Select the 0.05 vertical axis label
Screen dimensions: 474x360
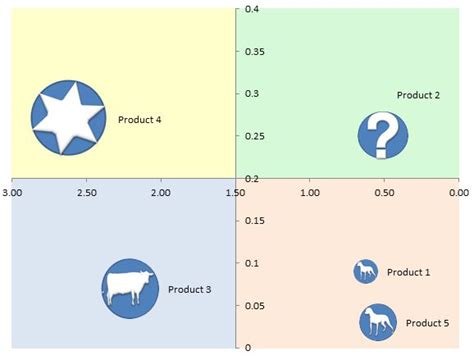(x=255, y=306)
